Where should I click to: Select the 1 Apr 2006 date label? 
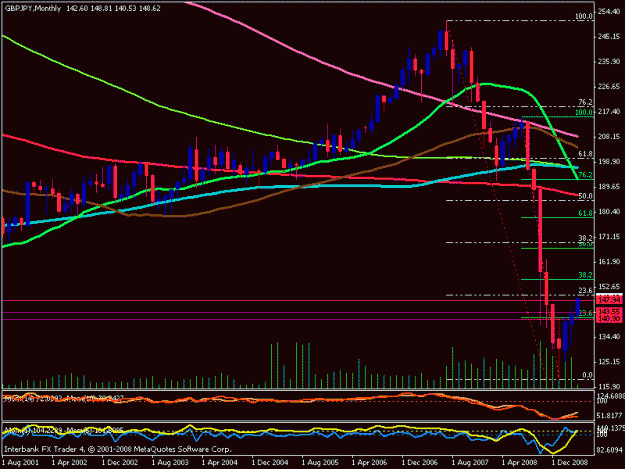(369, 463)
